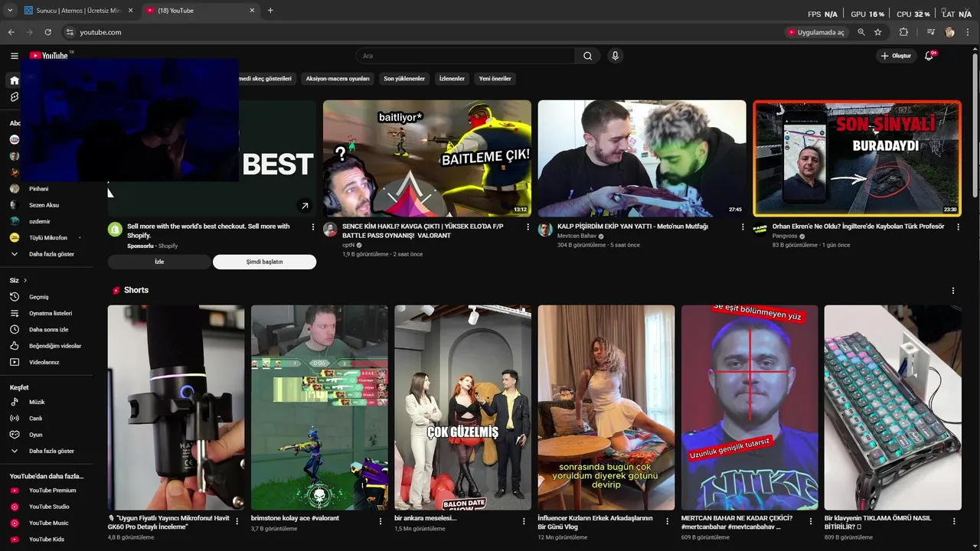This screenshot has height=551, width=980.
Task: Open options for Orhan Ekren'e Ne Oldu video
Action: coord(957,227)
